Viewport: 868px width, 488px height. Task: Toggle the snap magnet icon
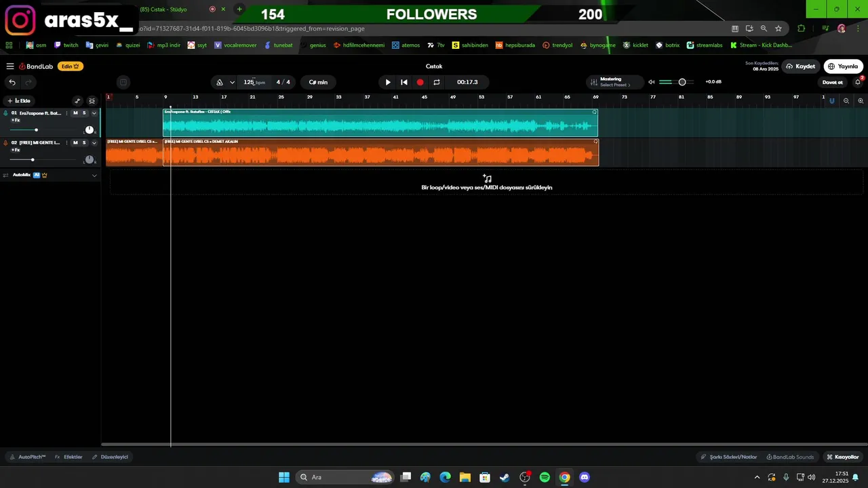click(832, 100)
